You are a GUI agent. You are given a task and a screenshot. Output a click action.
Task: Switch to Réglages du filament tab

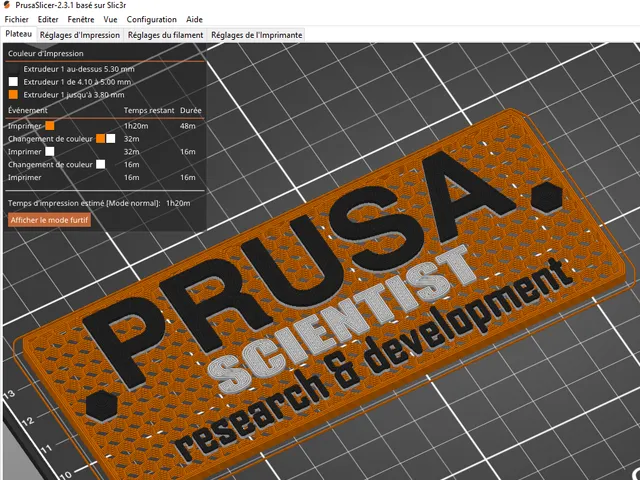165,35
